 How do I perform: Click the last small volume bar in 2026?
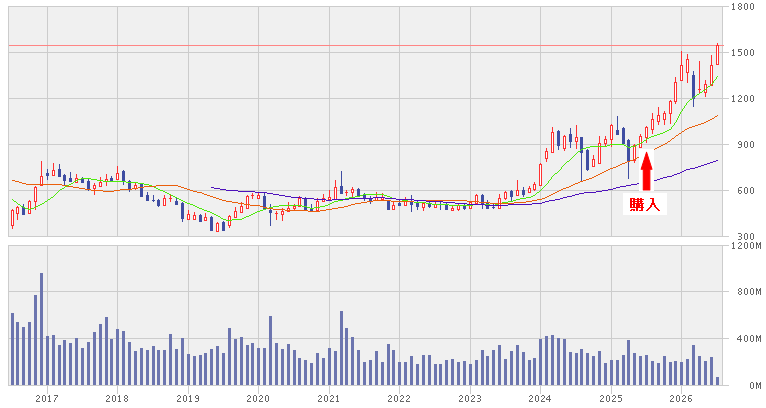[717, 381]
